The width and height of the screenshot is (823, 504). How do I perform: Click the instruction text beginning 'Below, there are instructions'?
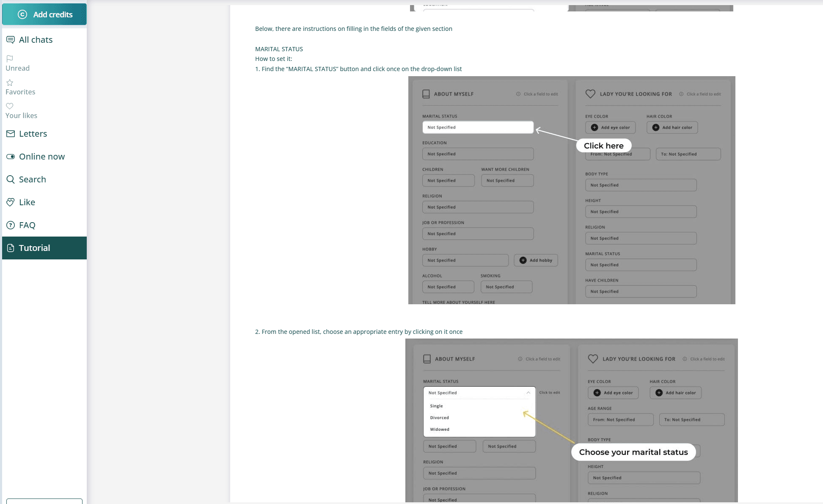coord(354,29)
